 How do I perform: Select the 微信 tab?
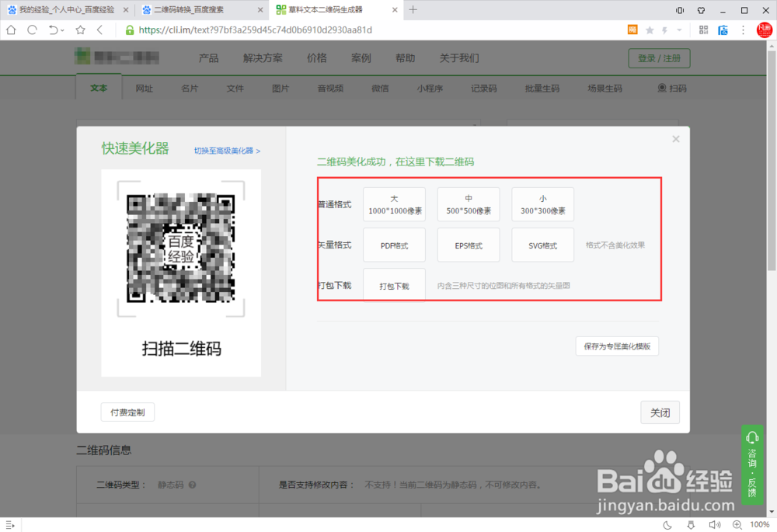click(x=380, y=89)
